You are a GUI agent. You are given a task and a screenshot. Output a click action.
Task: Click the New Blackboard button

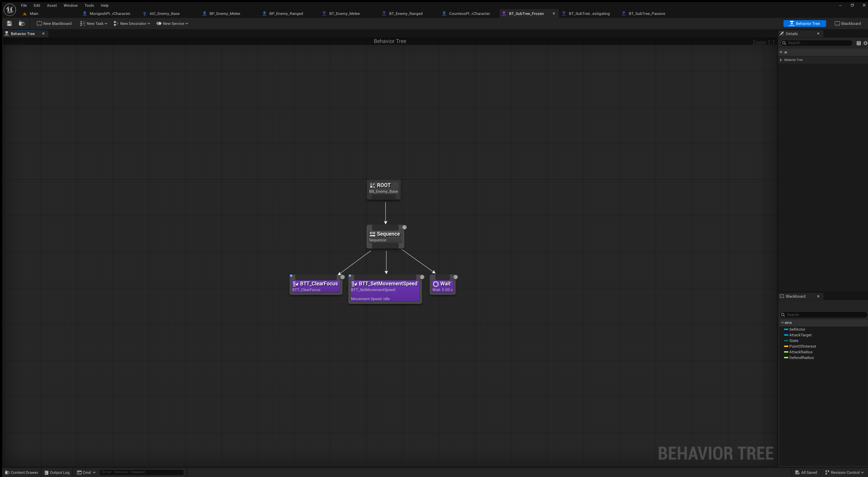(54, 24)
